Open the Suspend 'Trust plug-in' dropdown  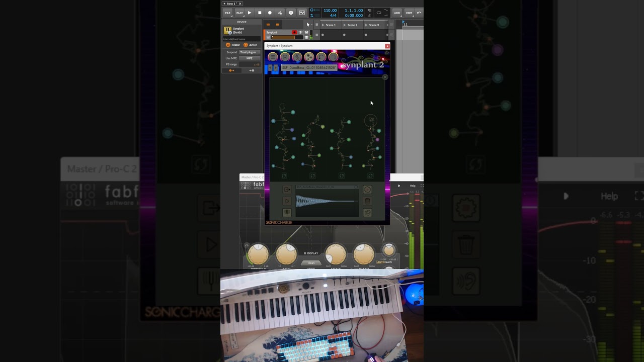[250, 52]
